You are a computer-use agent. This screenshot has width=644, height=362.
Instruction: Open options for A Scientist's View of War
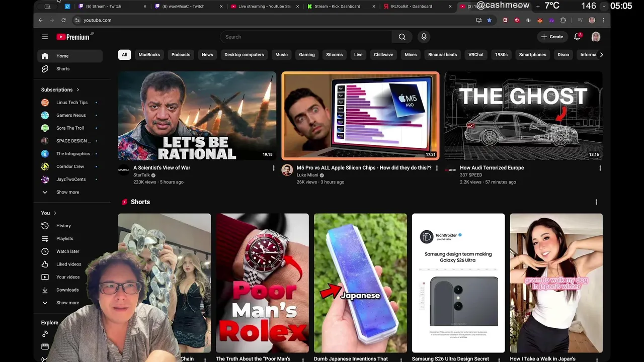click(274, 168)
